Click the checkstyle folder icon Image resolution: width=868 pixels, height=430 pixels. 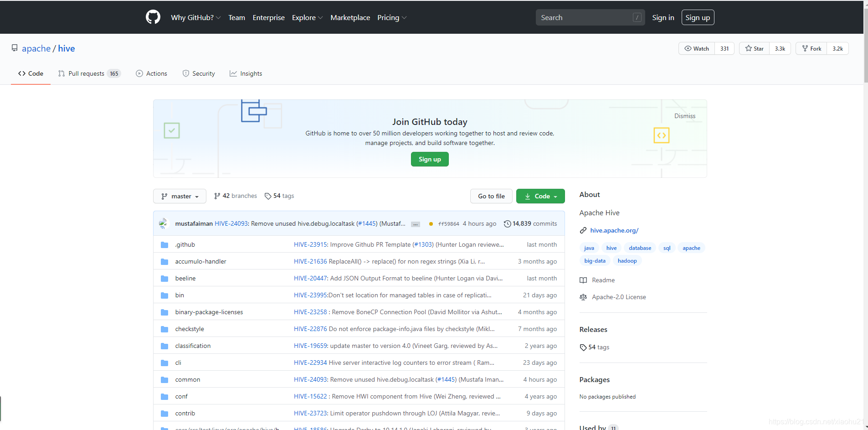pos(164,329)
